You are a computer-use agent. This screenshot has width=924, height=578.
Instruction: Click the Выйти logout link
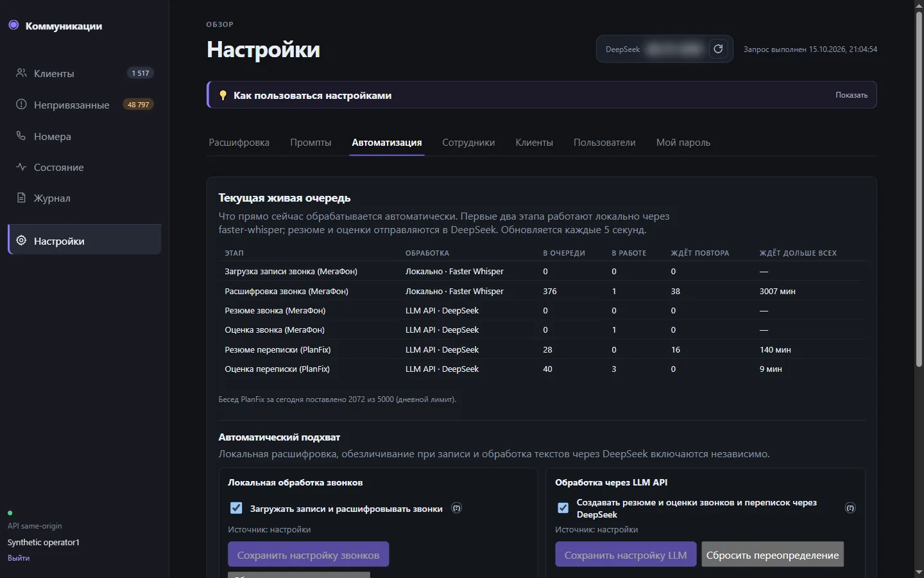click(19, 558)
